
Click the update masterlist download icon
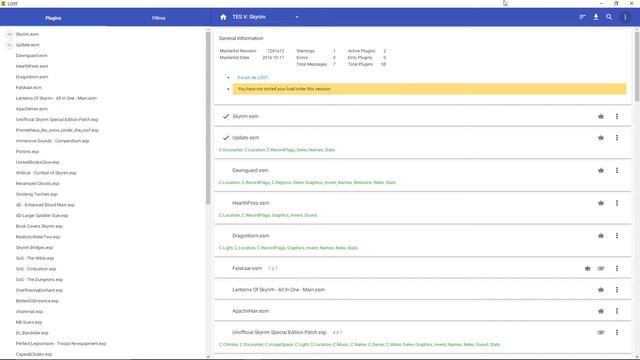(x=596, y=17)
